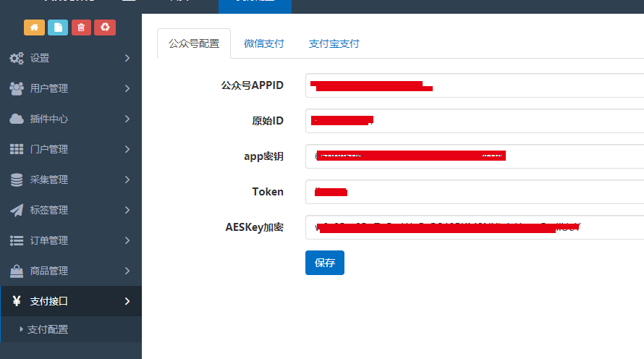Collapse the 支付接口 menu chevron
Screen dimensions: 644x359
coord(127,301)
